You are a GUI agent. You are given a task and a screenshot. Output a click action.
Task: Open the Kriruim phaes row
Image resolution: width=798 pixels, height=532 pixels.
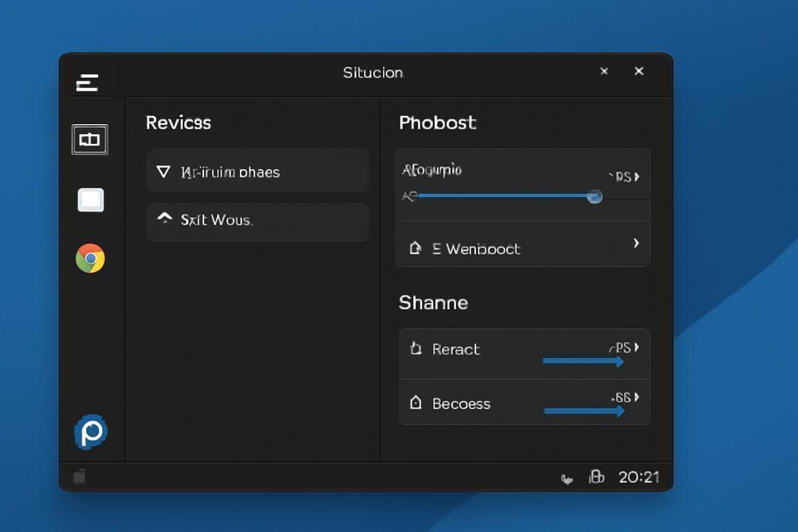tap(258, 171)
